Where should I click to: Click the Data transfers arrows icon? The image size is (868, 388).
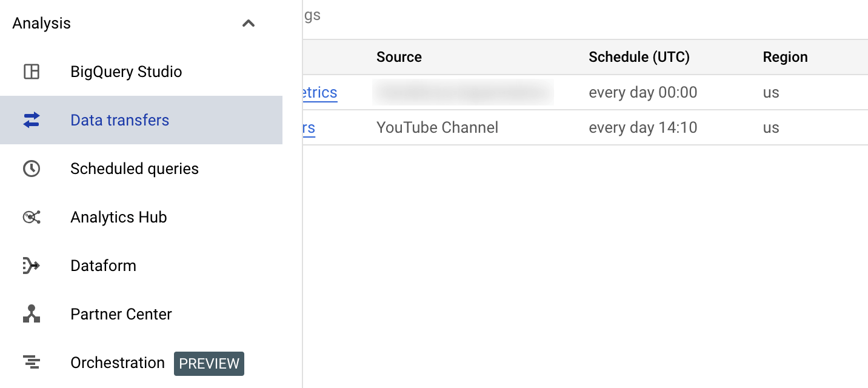pyautogui.click(x=32, y=120)
